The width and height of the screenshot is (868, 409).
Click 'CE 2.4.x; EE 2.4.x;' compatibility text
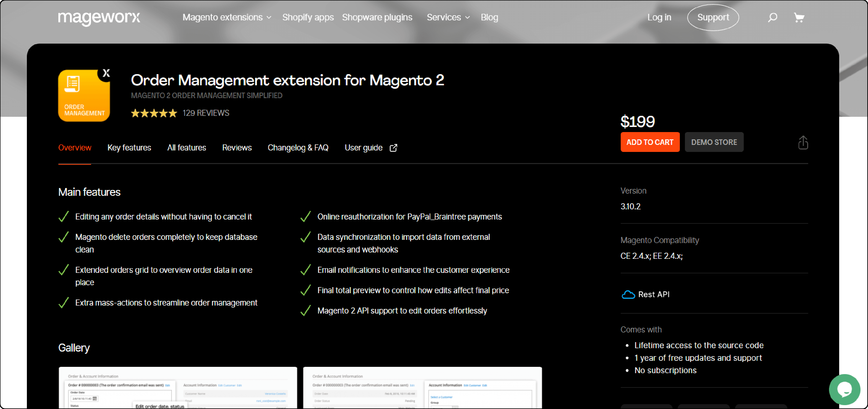click(x=651, y=256)
